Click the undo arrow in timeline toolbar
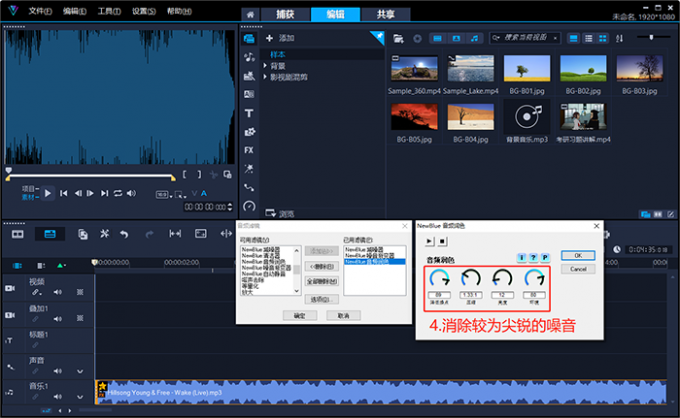This screenshot has height=418, width=680. pos(124,234)
